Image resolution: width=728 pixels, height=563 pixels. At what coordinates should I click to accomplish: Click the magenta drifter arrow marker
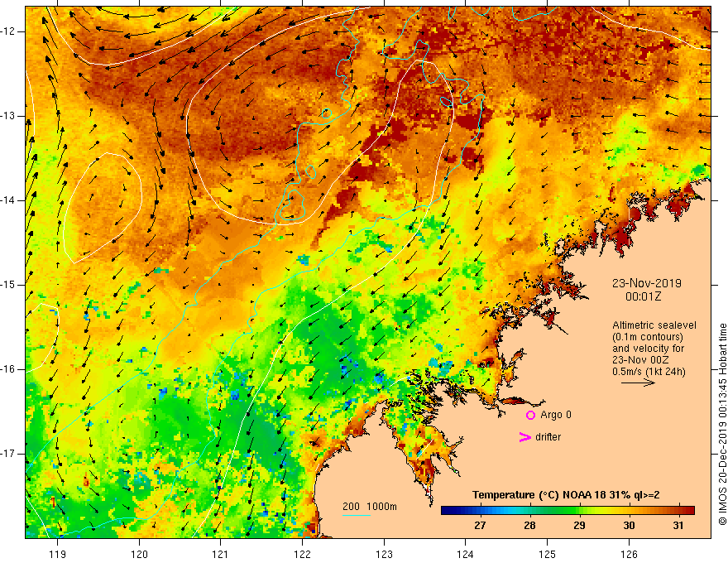coord(524,437)
